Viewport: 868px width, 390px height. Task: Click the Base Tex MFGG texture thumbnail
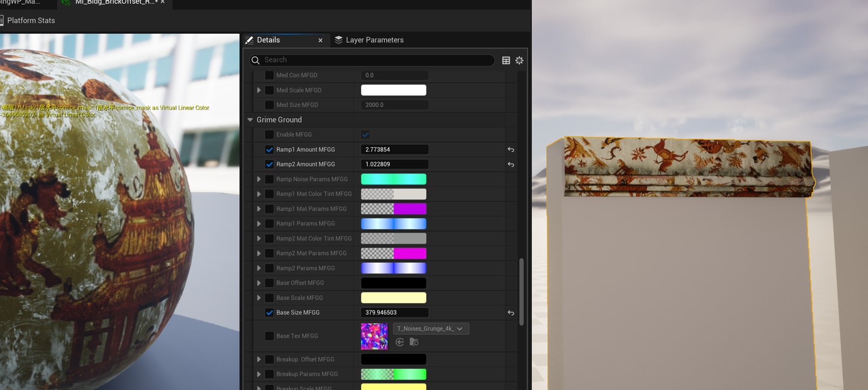pos(374,336)
